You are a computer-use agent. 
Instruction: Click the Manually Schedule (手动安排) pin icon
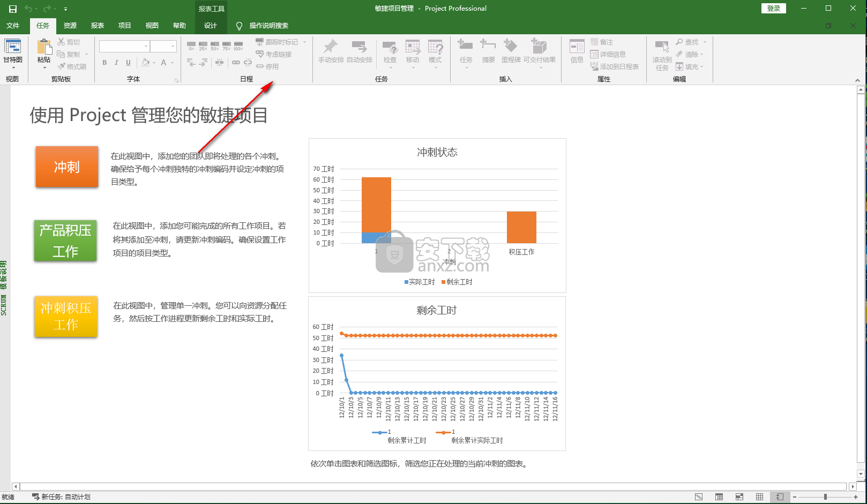point(331,47)
